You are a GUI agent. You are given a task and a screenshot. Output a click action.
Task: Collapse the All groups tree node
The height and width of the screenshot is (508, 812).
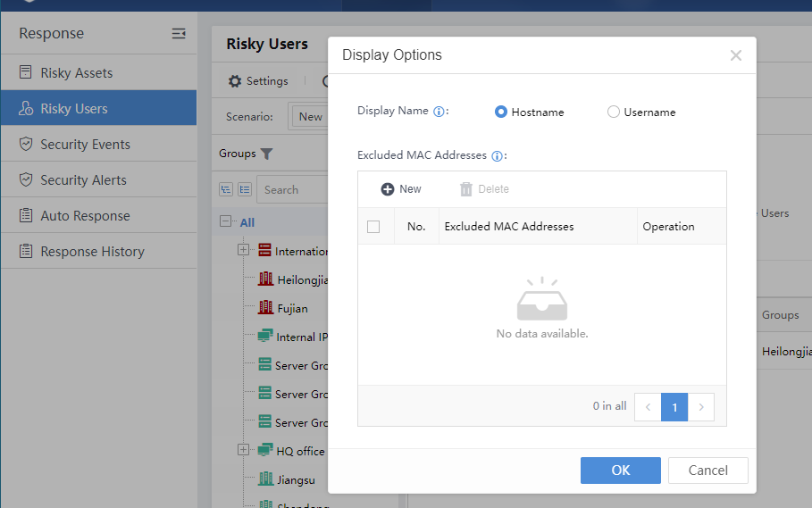point(225,222)
